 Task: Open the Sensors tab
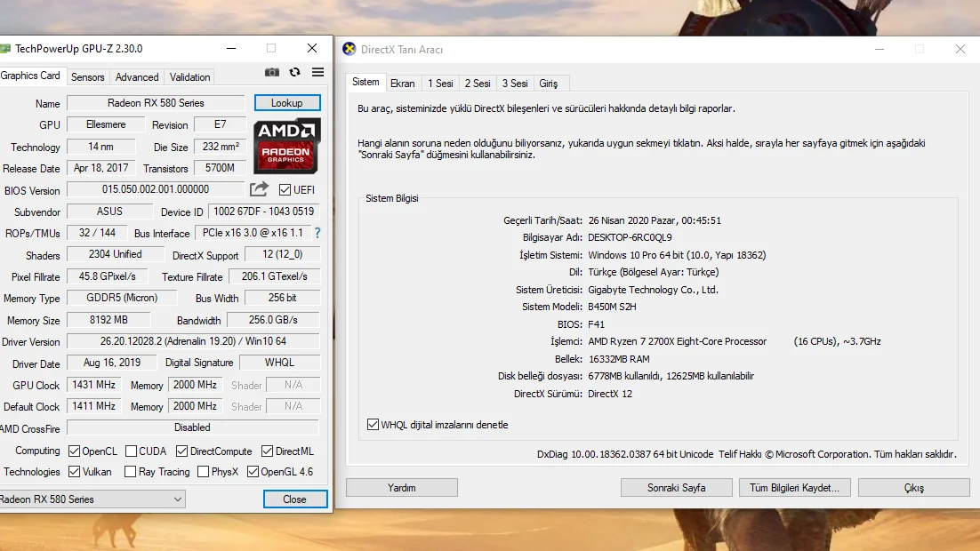click(x=87, y=76)
